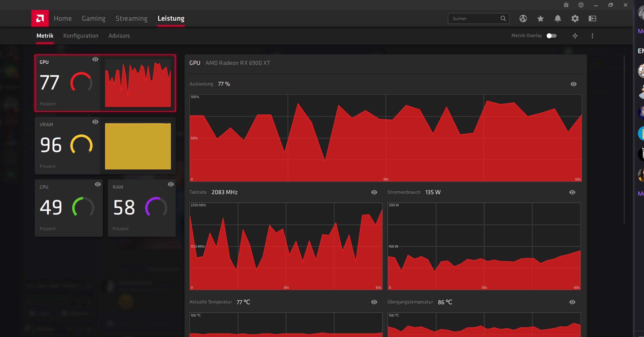Hide the Auslastung graph via eye icon
The height and width of the screenshot is (337, 644).
point(574,84)
